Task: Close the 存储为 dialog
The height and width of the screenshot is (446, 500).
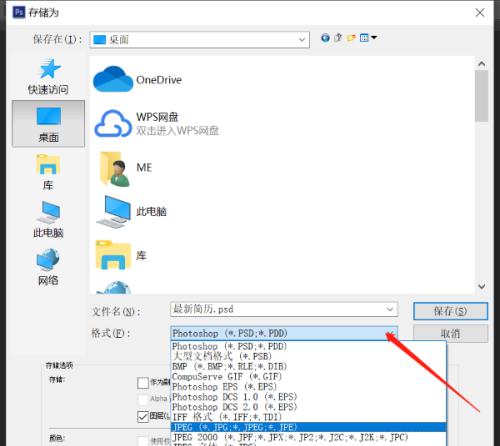Action: (x=480, y=13)
